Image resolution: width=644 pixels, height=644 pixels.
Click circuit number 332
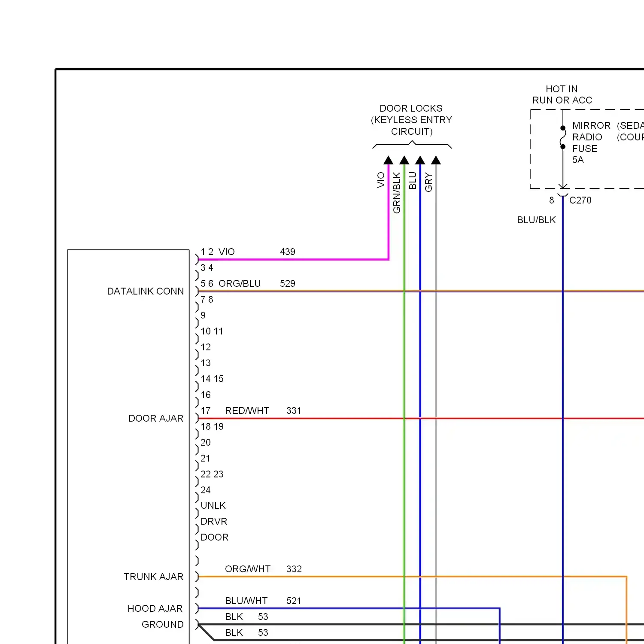tap(294, 569)
